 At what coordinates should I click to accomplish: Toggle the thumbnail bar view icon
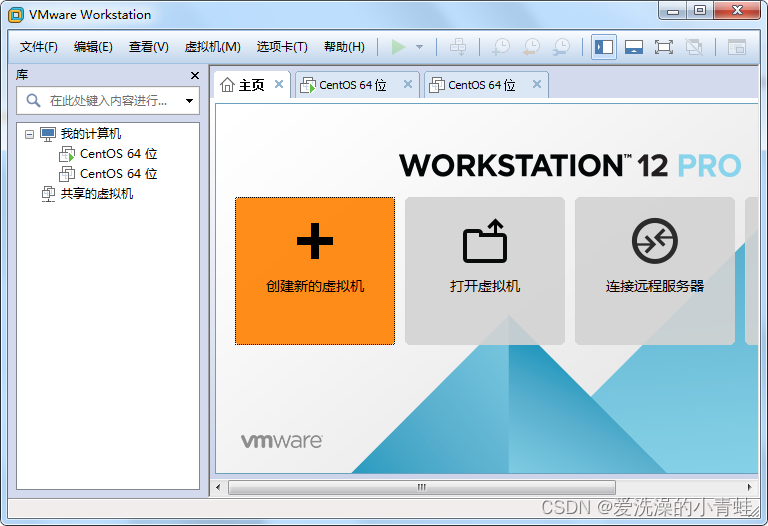[x=634, y=47]
